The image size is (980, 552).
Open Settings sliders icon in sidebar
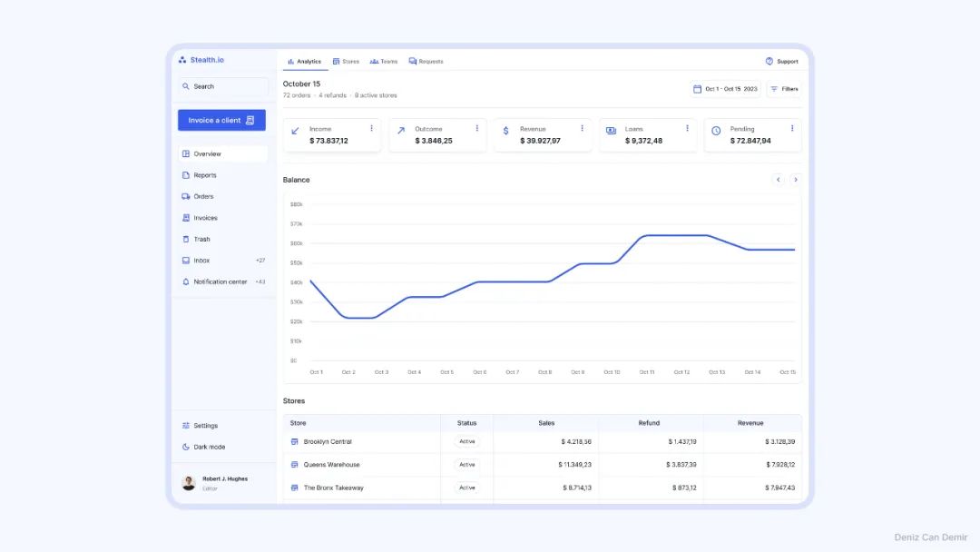pyautogui.click(x=186, y=426)
